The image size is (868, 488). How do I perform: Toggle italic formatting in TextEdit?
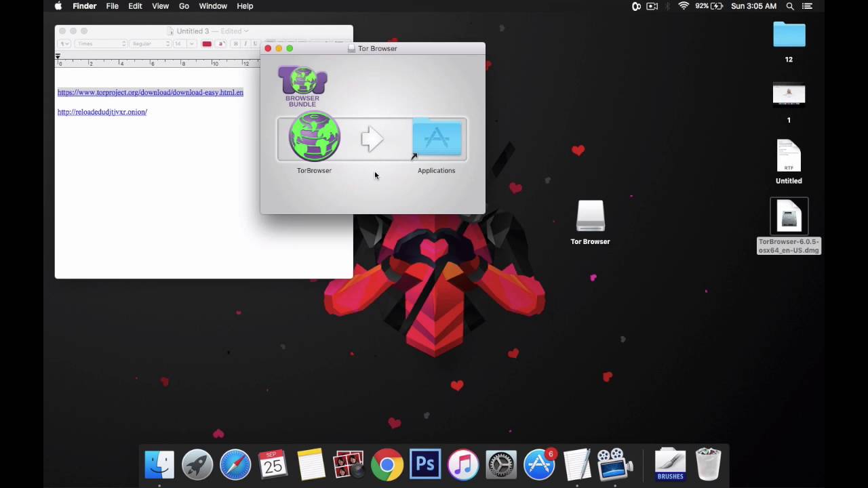245,44
